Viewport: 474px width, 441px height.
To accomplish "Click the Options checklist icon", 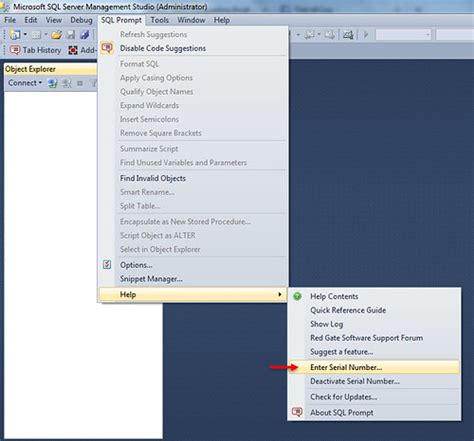I will pos(107,265).
